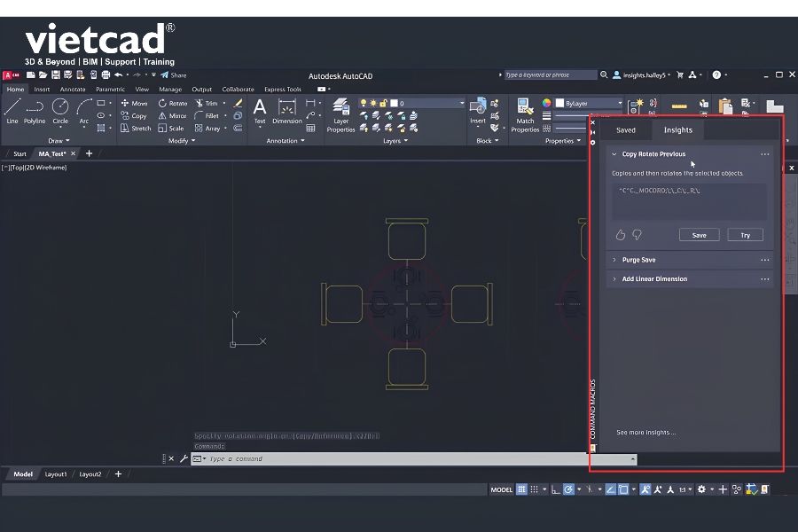This screenshot has width=798, height=532.
Task: Select the Polyline tool
Action: (35, 112)
